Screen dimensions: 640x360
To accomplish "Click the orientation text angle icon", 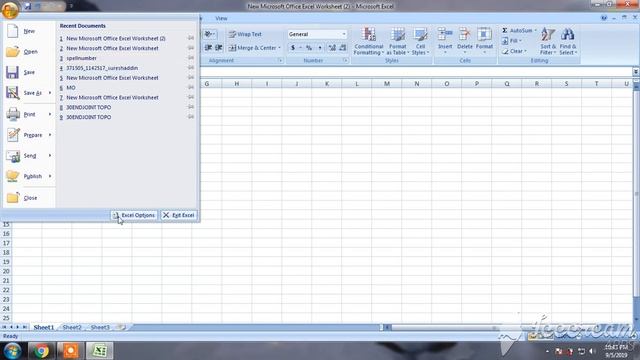I will (210, 34).
